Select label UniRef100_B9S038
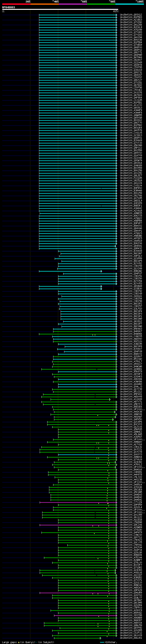The width and height of the screenshot is (146, 644). [131, 40]
